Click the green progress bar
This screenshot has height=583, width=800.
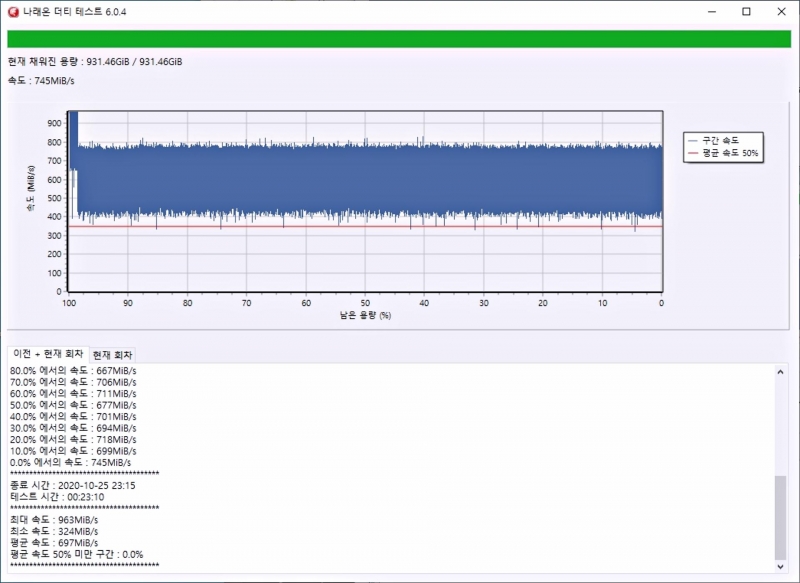[x=399, y=39]
